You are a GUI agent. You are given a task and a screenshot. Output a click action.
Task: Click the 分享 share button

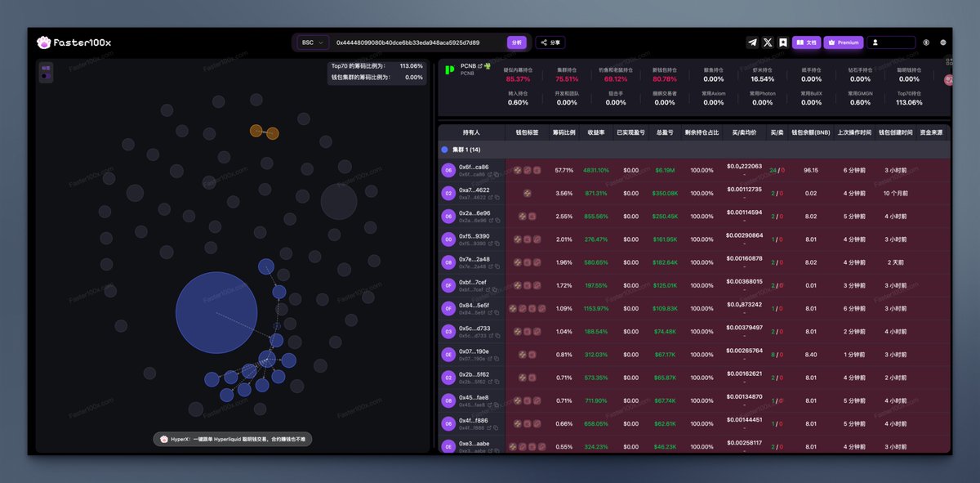(551, 42)
